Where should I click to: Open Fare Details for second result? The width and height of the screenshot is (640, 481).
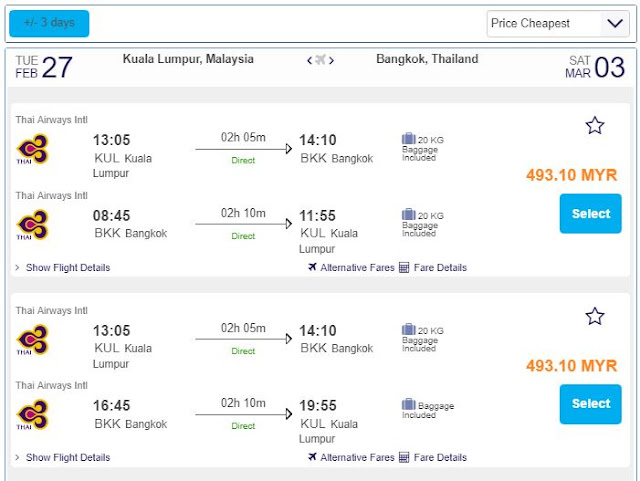(x=432, y=457)
